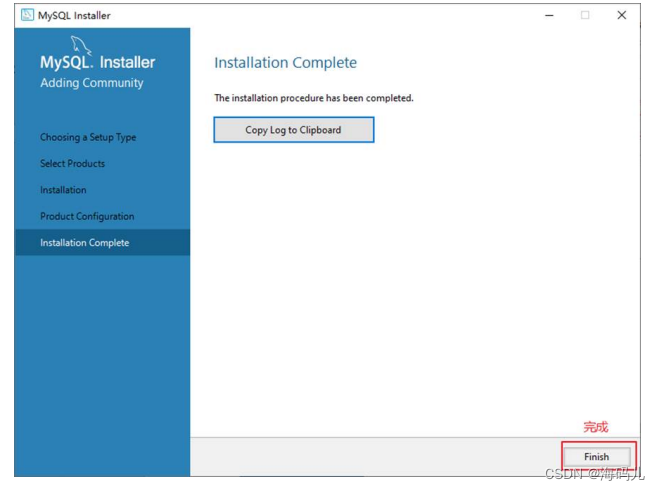This screenshot has height=490, width=660.
Task: Close the MySQL Installer window
Action: (621, 16)
